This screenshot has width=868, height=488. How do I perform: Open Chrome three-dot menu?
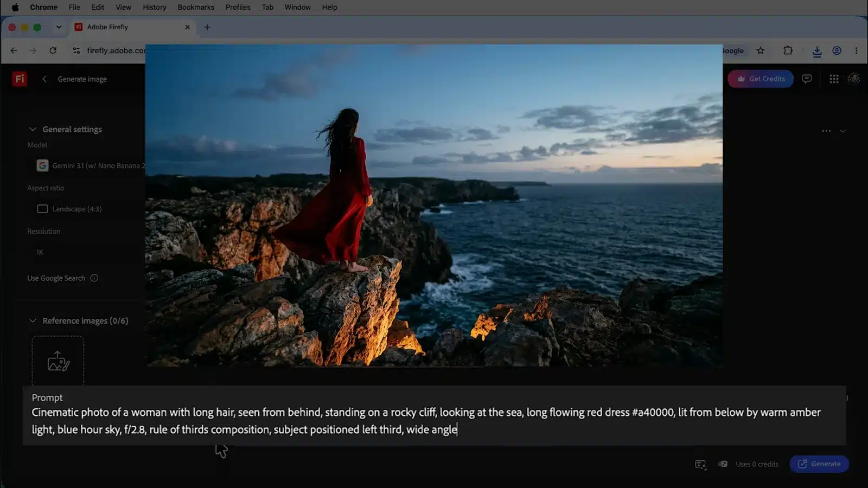pos(857,50)
